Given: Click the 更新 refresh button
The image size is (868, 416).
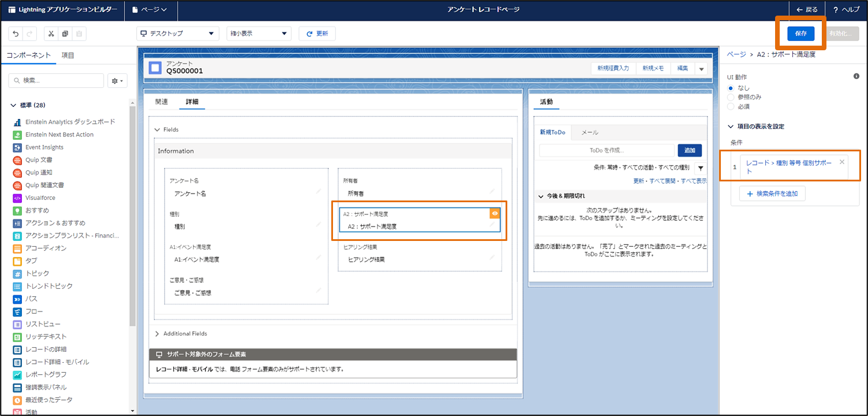Looking at the screenshot, I should (317, 34).
